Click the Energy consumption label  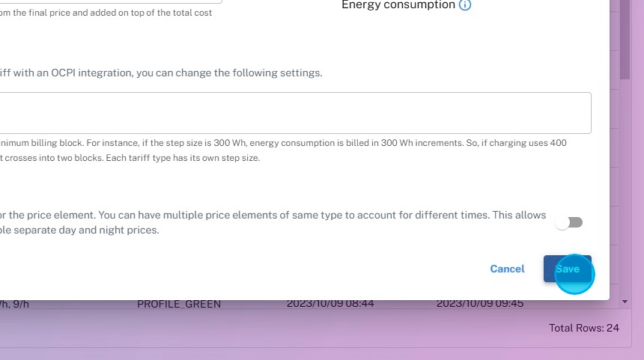click(x=398, y=5)
